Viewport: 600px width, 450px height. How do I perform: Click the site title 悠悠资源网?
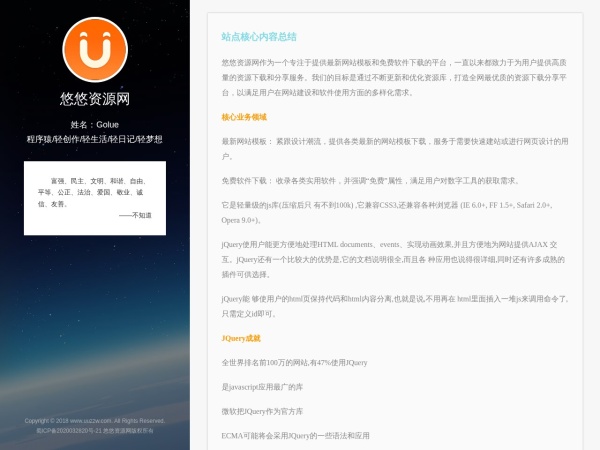[95, 99]
